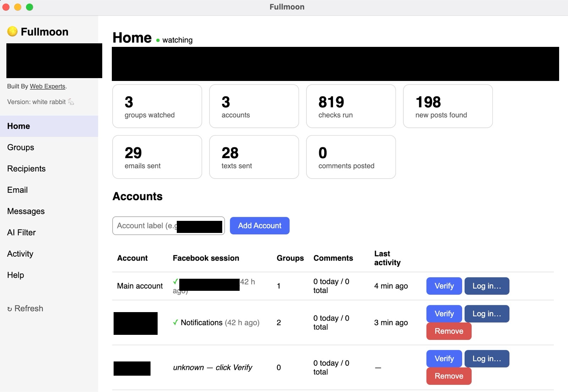Screen dimensions: 568x392
Task: Open the Home sidebar item
Action: [x=49, y=126]
